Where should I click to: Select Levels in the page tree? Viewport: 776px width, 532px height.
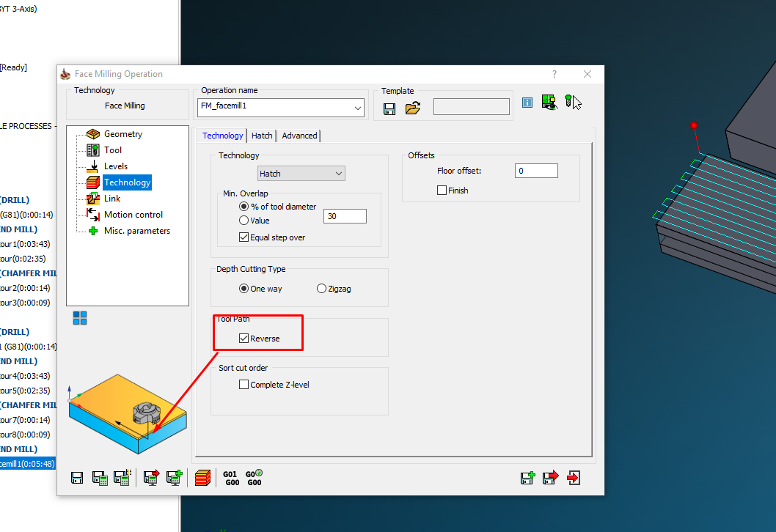click(x=116, y=166)
